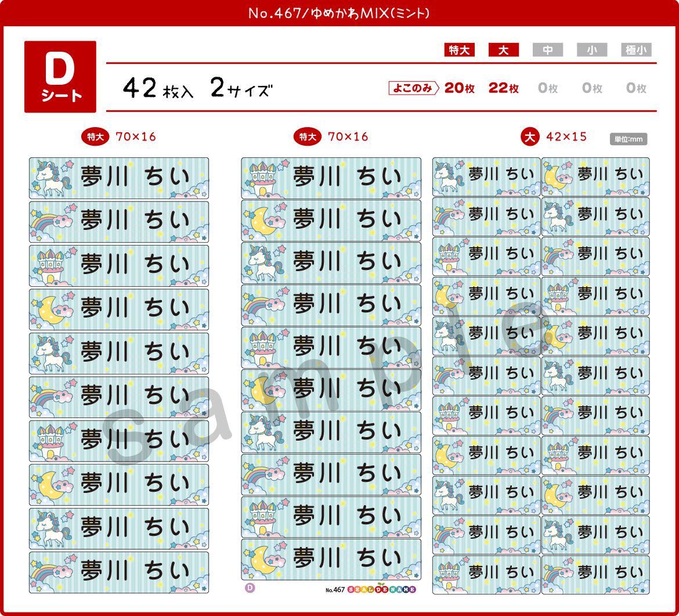679x616 pixels.
Task: Click the 22枚 count under 大
Action: 504,88
